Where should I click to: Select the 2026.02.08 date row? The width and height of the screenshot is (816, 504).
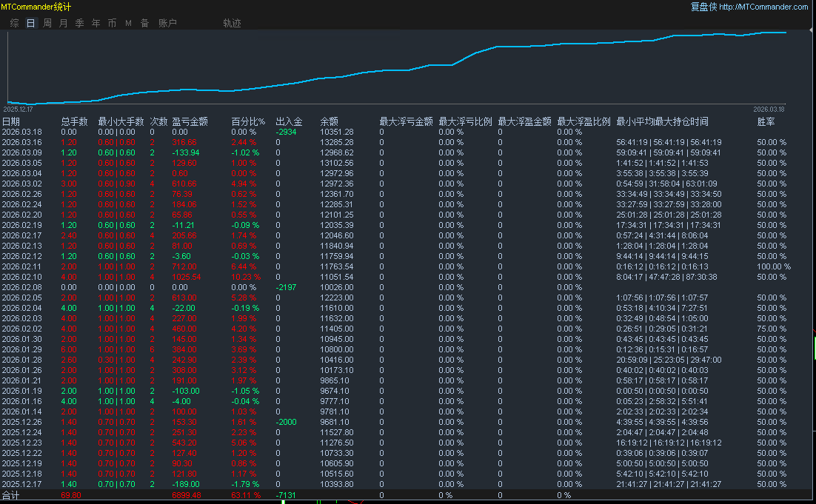pos(21,287)
